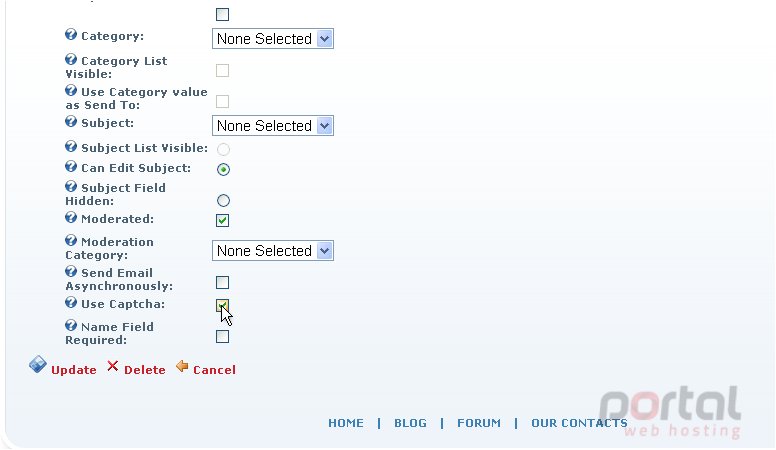This screenshot has width=776, height=450.
Task: Click help icon beside Use Captcha
Action: (71, 302)
